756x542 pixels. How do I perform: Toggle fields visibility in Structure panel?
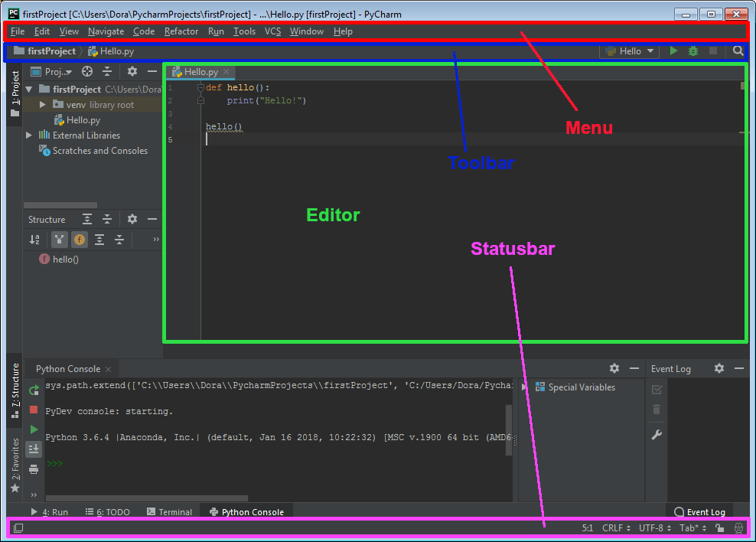[80, 240]
